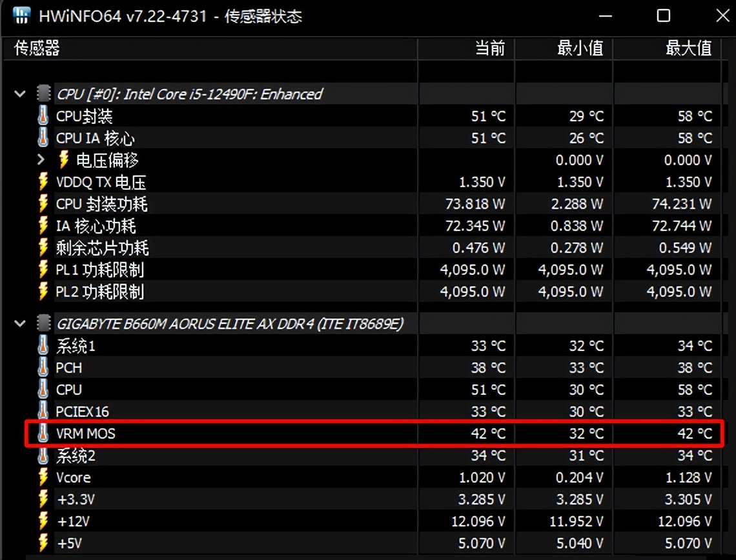The image size is (736, 560).
Task: Click thermometer icon next to PCIEX16
Action: [x=43, y=411]
